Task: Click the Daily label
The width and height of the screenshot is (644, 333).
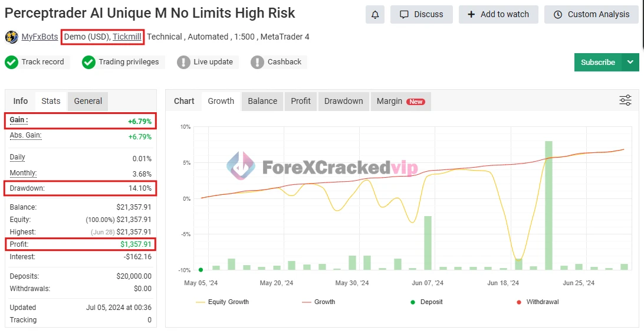Action: point(17,158)
